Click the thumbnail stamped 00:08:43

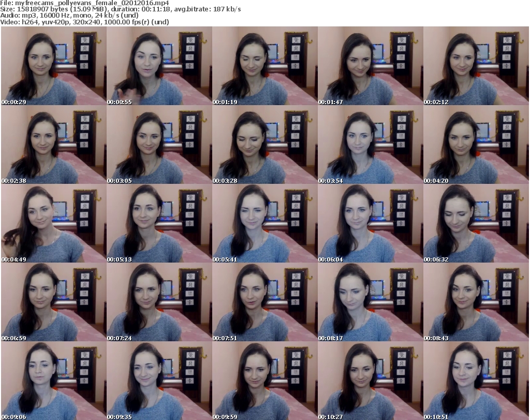[x=476, y=302]
